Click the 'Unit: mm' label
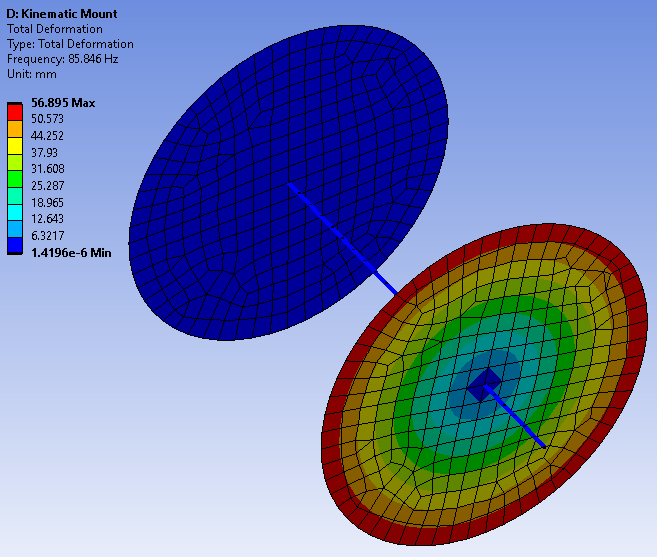This screenshot has height=557, width=657. [32, 74]
